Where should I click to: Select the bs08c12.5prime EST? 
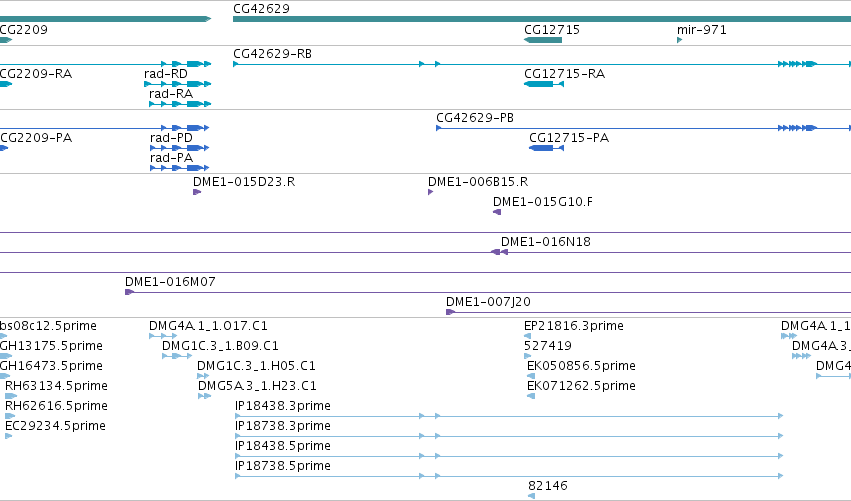click(x=3, y=336)
